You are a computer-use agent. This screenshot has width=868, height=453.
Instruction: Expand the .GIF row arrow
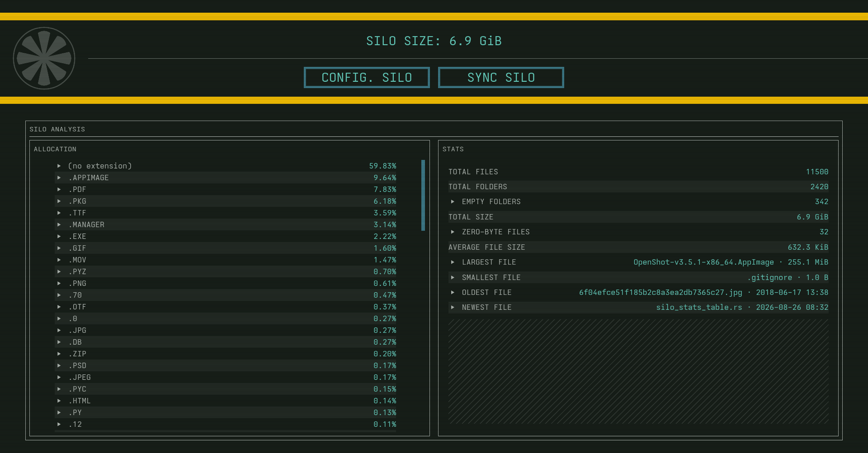coord(59,248)
